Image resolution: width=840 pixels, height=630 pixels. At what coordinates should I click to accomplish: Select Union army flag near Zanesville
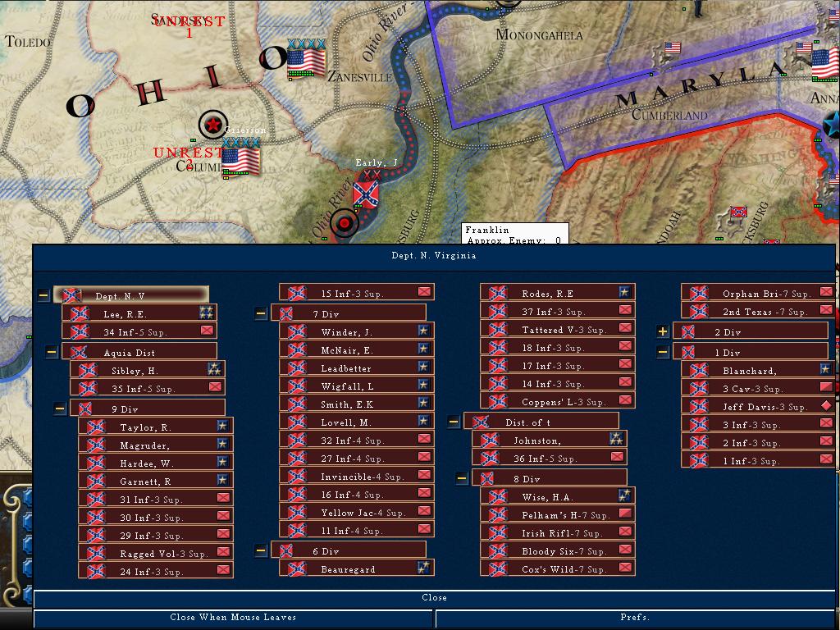coord(307,62)
